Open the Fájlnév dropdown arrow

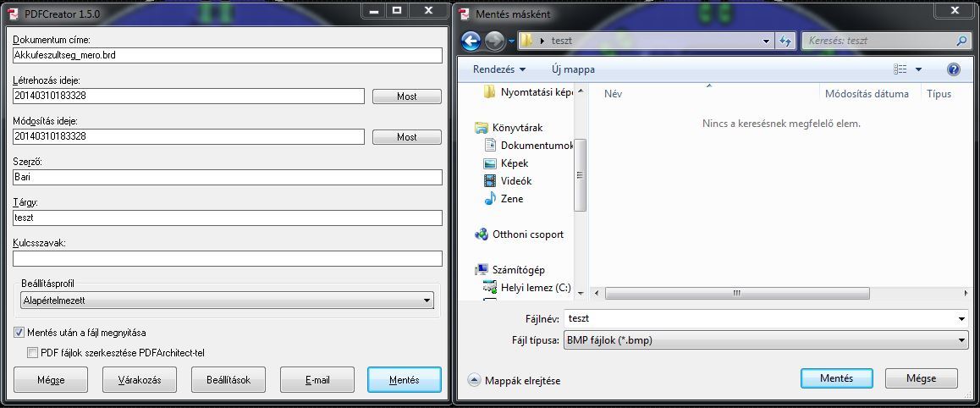(962, 318)
